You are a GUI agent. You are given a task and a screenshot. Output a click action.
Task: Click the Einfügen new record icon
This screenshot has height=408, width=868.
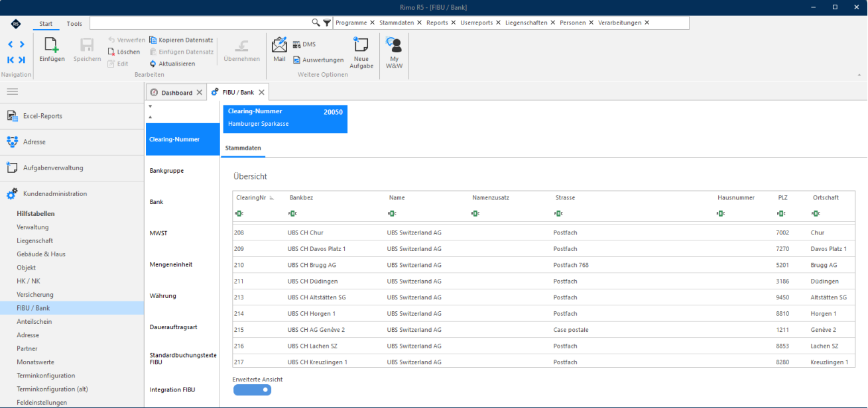pos(52,45)
